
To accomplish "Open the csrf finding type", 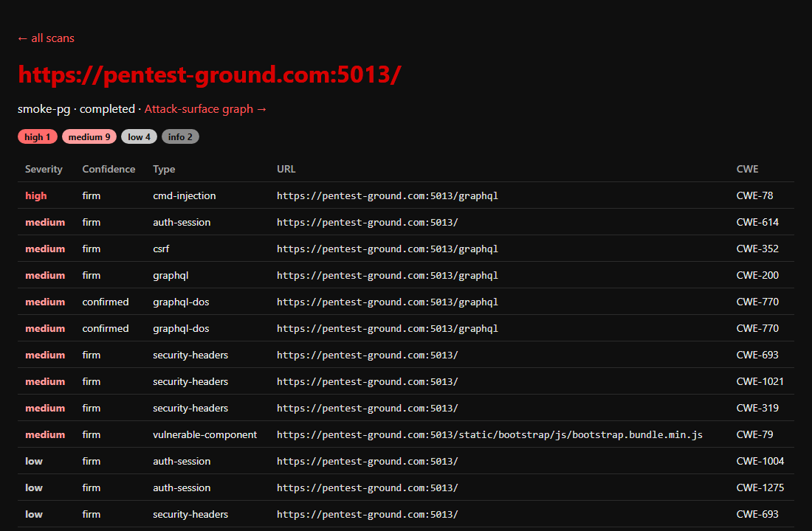I will [161, 249].
